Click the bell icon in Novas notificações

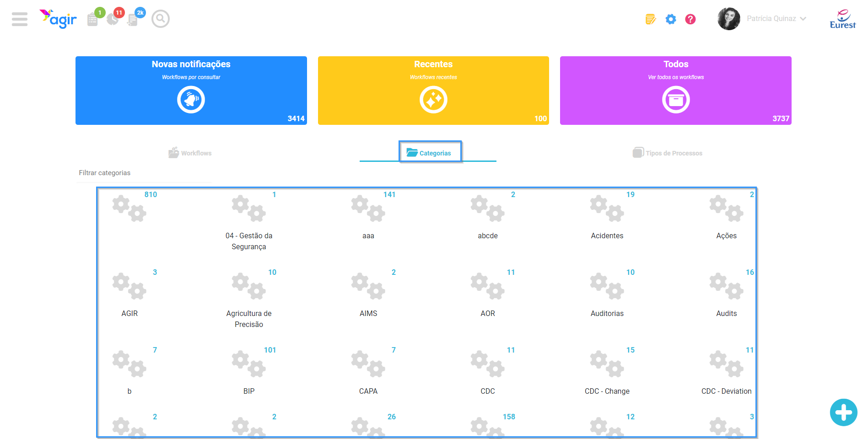click(x=191, y=100)
